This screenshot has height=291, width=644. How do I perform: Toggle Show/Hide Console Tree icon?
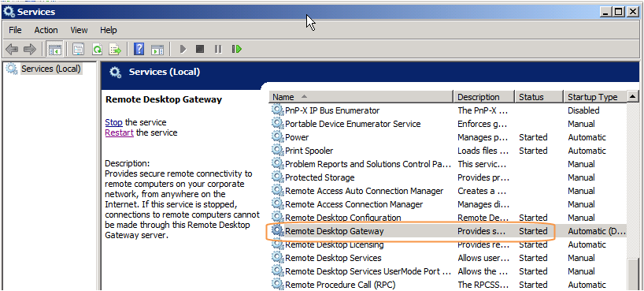point(54,50)
